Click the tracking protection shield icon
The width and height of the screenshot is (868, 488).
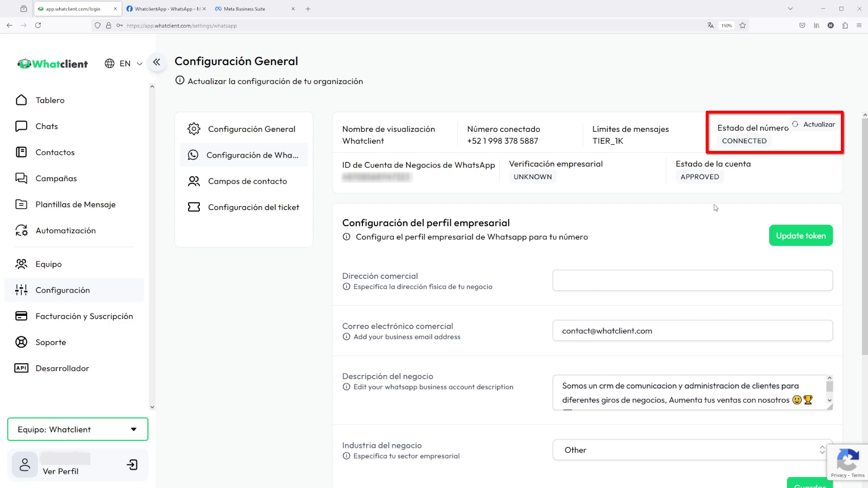97,25
